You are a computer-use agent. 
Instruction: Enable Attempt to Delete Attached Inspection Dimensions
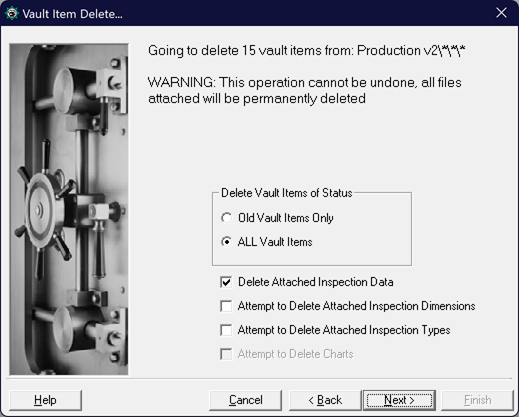point(226,306)
